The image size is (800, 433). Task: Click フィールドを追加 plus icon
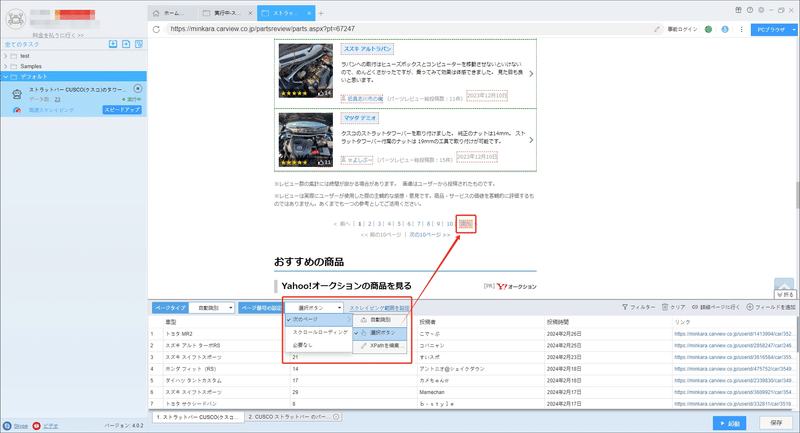(x=750, y=307)
